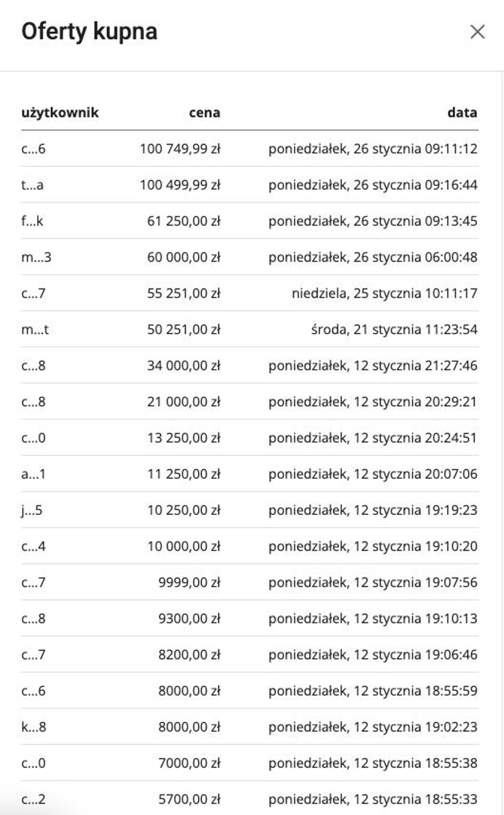504x815 pixels.
Task: Click user a...1 in the bid list
Action: pyautogui.click(x=33, y=474)
